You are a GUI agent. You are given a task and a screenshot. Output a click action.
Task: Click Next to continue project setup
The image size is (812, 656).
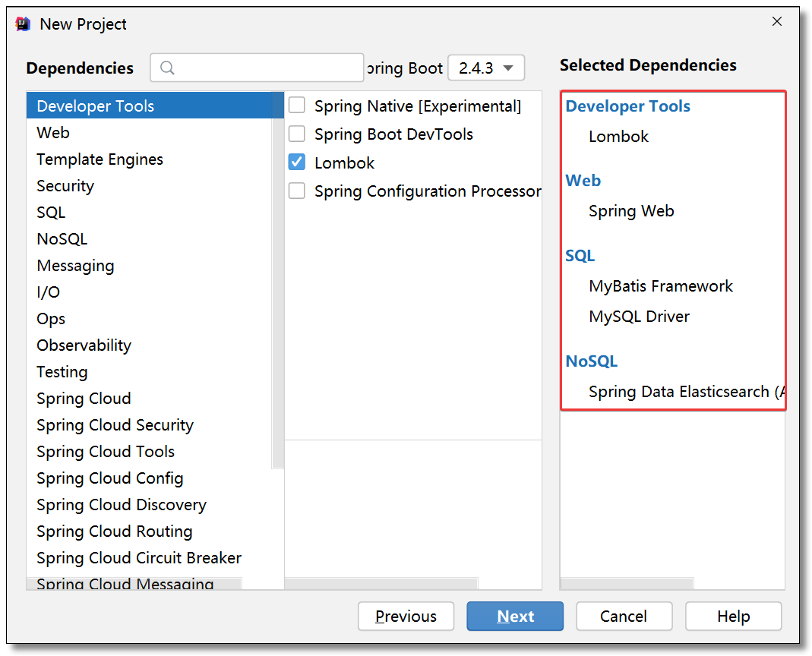coord(515,616)
